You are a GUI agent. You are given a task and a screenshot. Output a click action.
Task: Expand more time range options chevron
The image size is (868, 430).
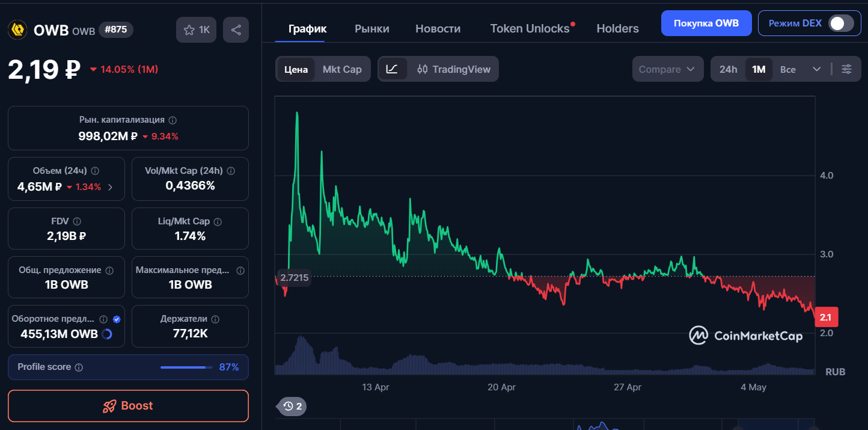pos(816,69)
